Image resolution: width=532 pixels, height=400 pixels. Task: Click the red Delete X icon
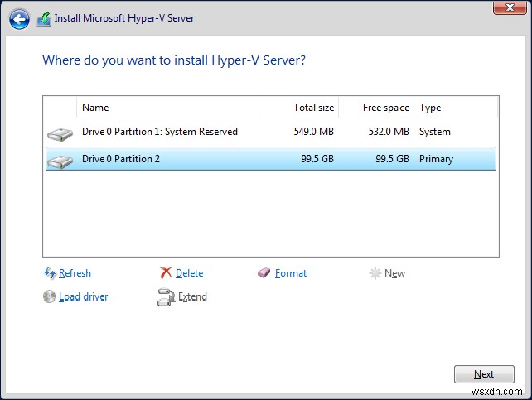click(x=166, y=273)
